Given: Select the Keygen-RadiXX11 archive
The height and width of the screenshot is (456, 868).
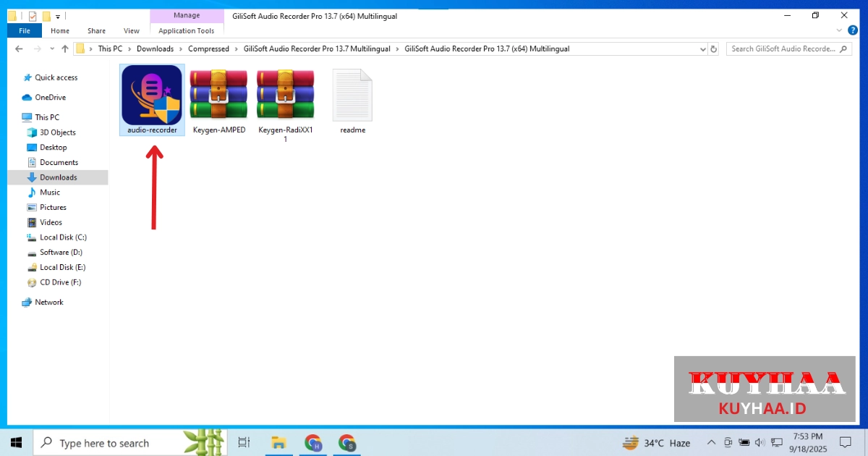Looking at the screenshot, I should pos(285,105).
